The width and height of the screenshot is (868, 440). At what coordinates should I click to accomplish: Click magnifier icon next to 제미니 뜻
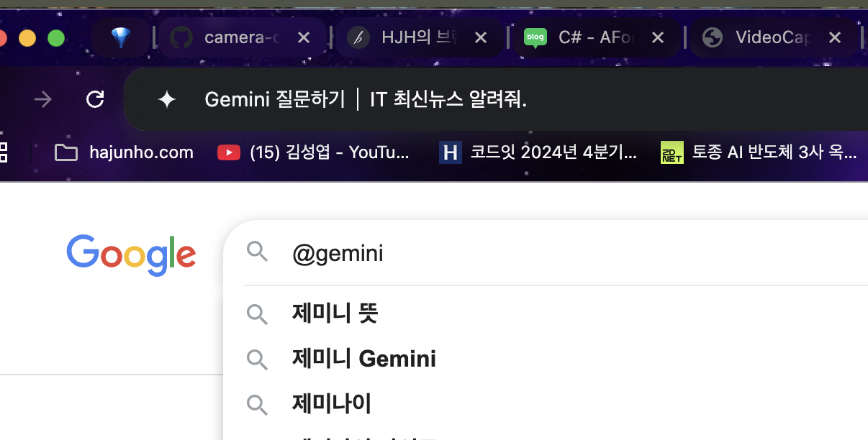coord(257,314)
